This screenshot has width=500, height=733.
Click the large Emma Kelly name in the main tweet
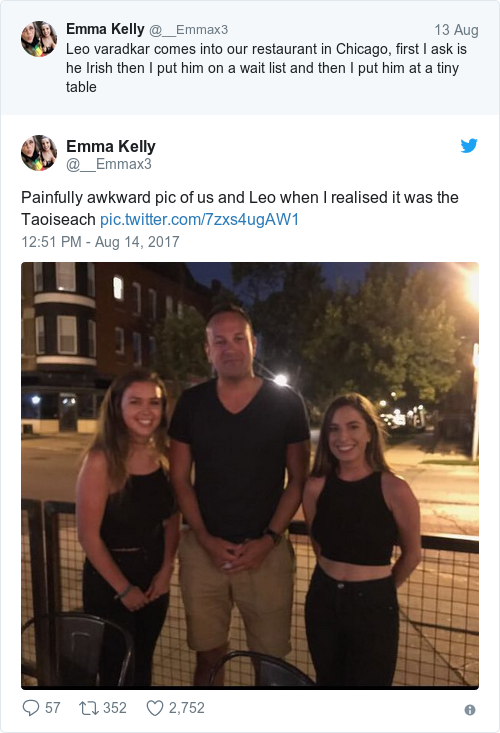point(111,146)
